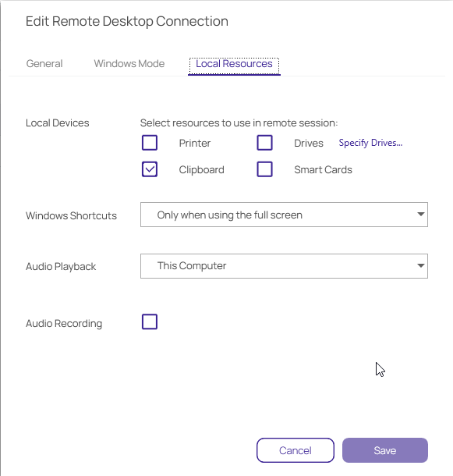Enable the Printer checkbox
This screenshot has width=453, height=476.
point(150,143)
